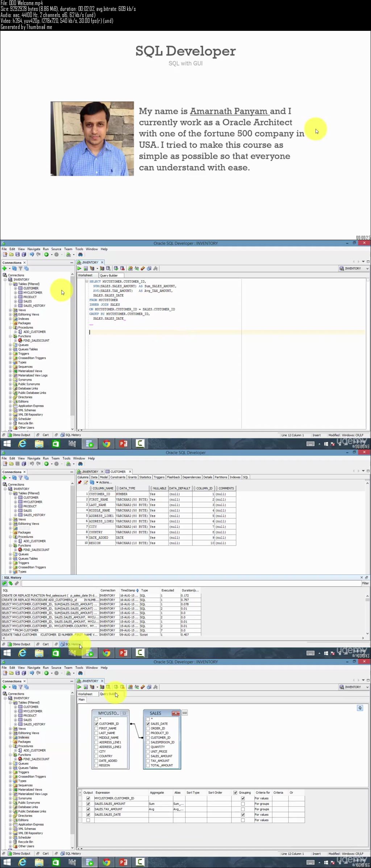Click the eraser icon in SQL History toolbar
The image size is (371, 868).
pyautogui.click(x=17, y=583)
